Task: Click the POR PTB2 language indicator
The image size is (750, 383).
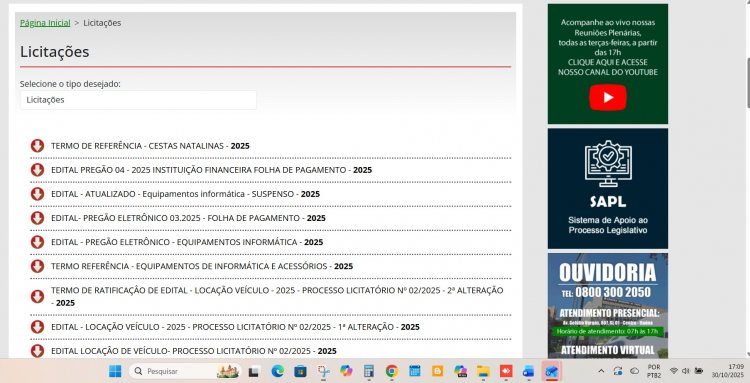Action: (654, 371)
